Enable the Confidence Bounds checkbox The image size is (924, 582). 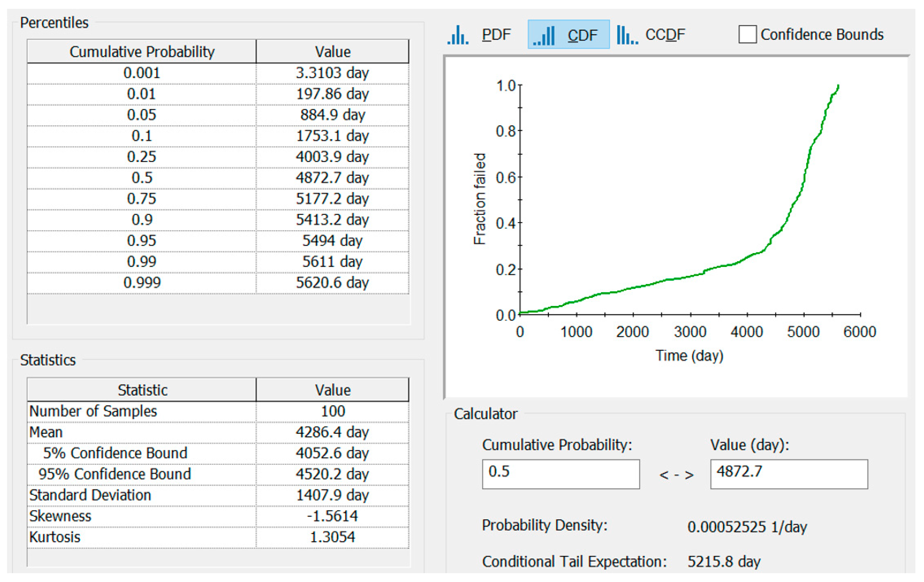coord(747,35)
